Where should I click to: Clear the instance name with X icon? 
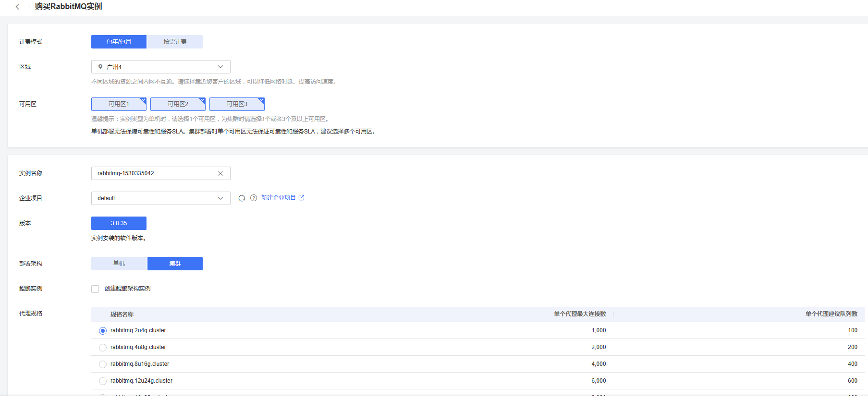pyautogui.click(x=220, y=173)
